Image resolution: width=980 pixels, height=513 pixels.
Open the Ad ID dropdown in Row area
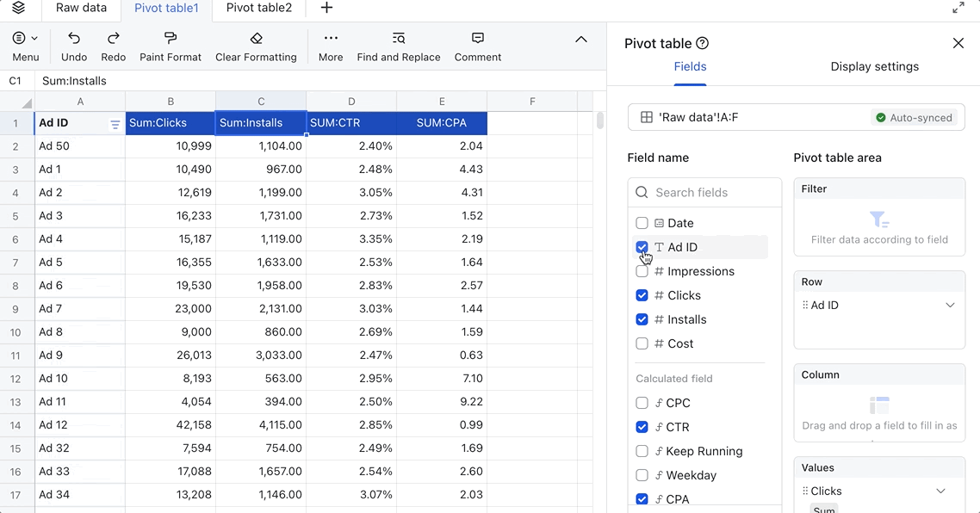click(950, 305)
